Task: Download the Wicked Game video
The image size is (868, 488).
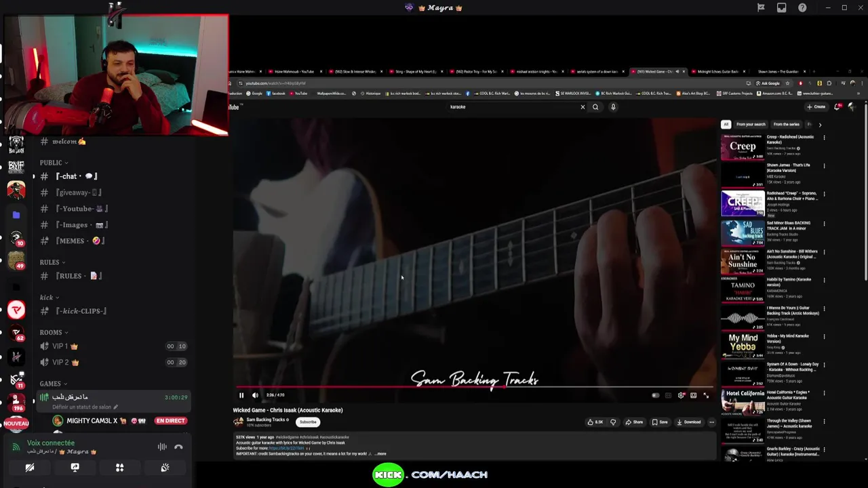Action: pyautogui.click(x=689, y=422)
